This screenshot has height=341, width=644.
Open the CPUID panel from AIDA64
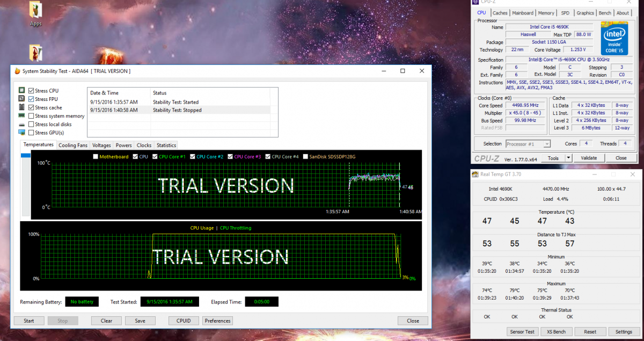pyautogui.click(x=184, y=321)
